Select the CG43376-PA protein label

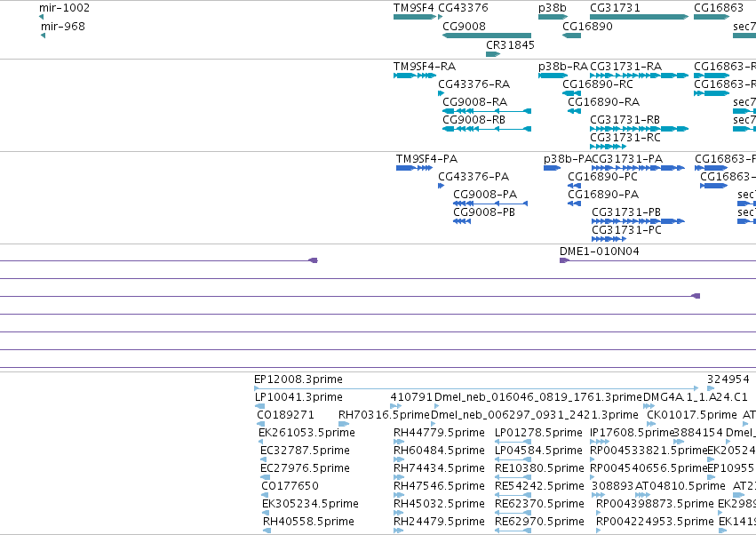pyautogui.click(x=473, y=177)
